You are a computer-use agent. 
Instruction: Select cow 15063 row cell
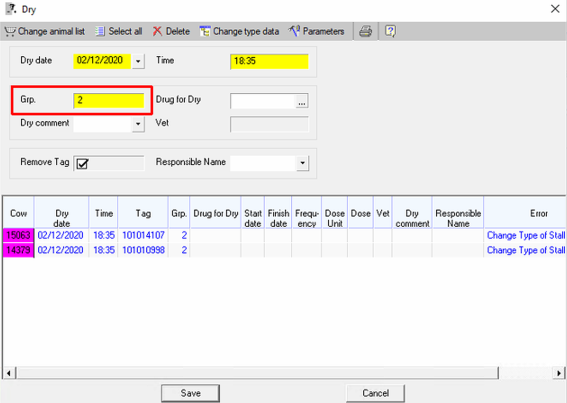coord(18,236)
